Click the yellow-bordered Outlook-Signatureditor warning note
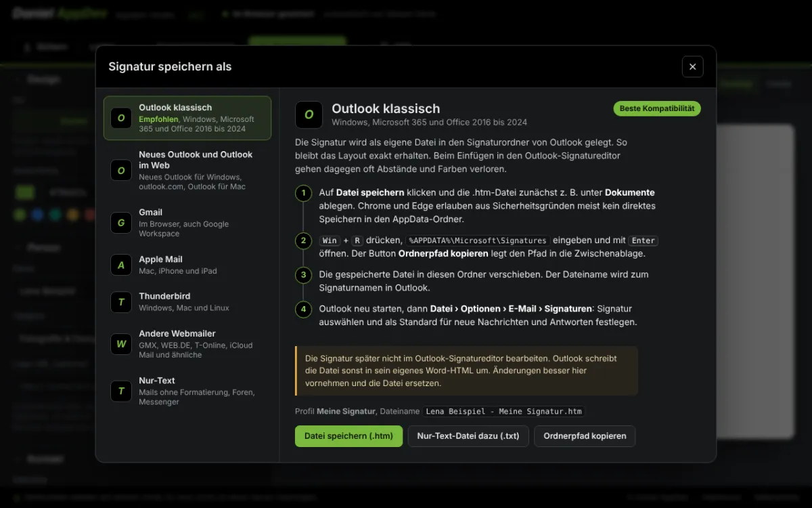Screen dimensions: 812x508 466,371
